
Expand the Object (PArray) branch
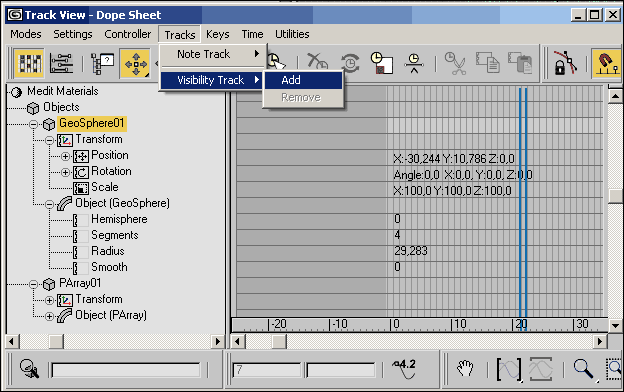click(x=49, y=316)
